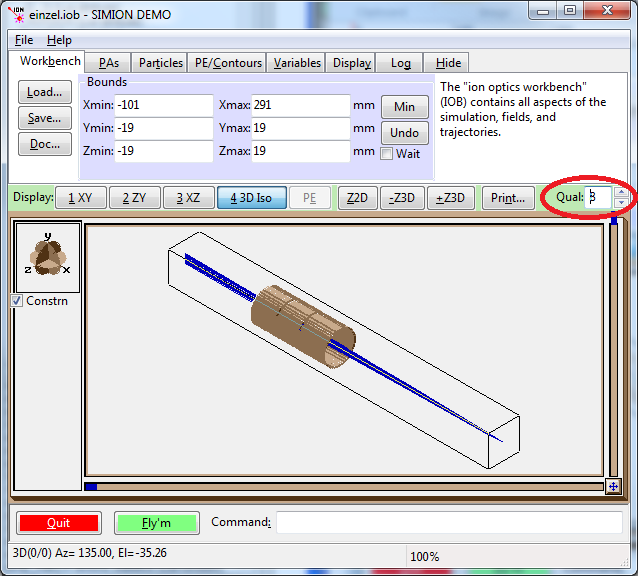Click the Ymin input field
The width and height of the screenshot is (638, 576).
164,128
